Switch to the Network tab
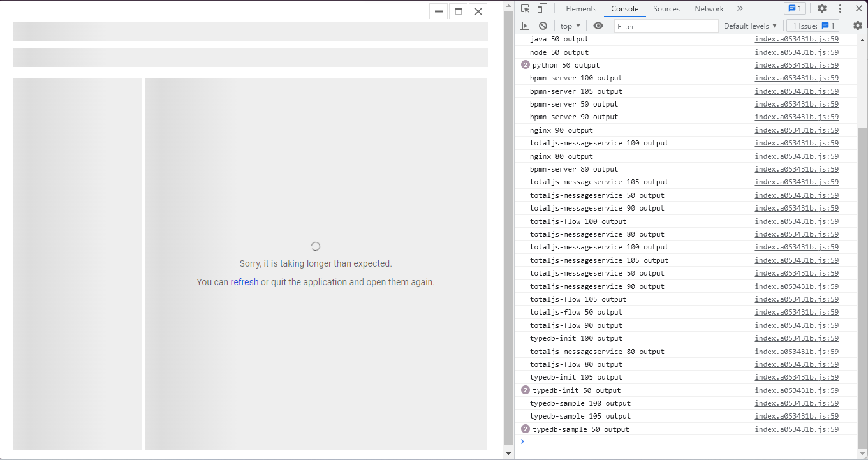Image resolution: width=868 pixels, height=460 pixels. click(x=709, y=8)
